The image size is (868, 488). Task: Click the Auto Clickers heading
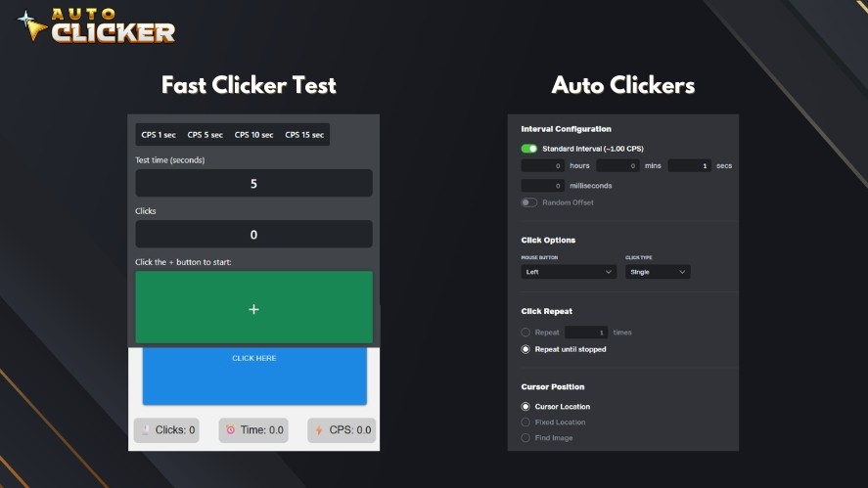click(622, 85)
